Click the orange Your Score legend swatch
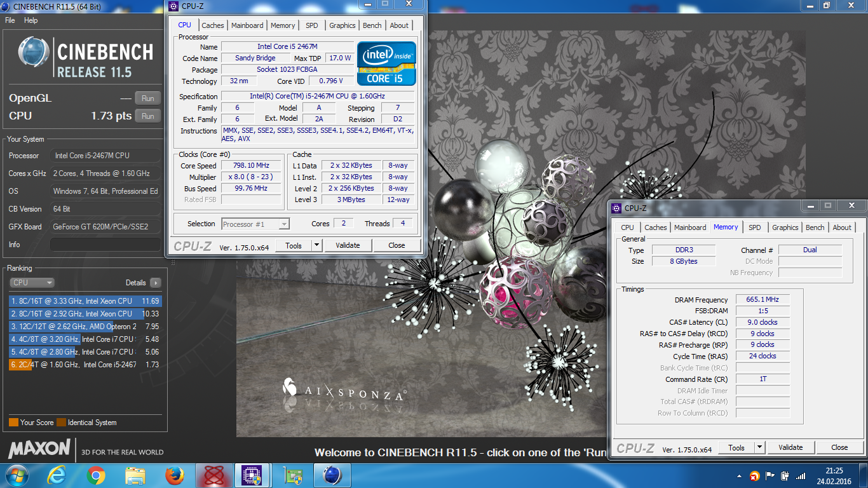The height and width of the screenshot is (488, 868). [x=13, y=423]
